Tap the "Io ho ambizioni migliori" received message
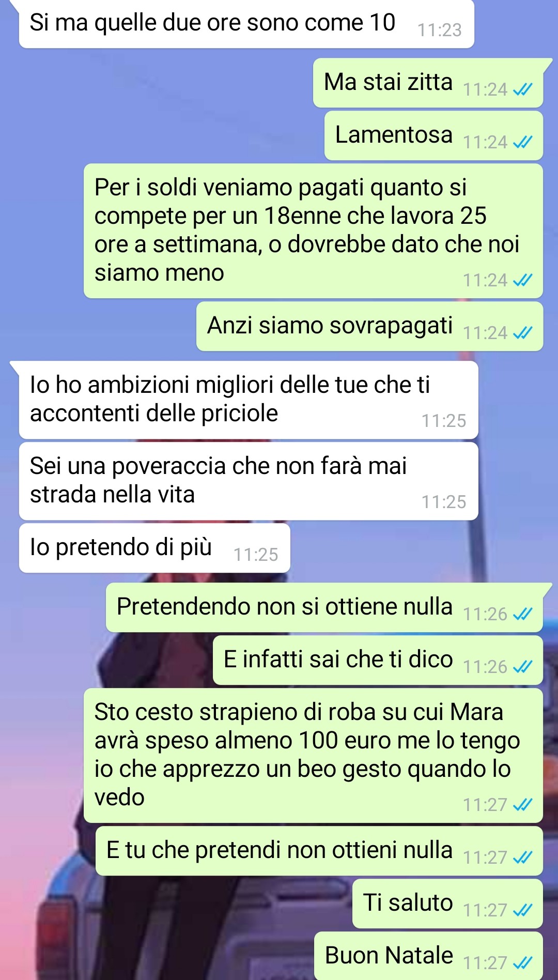 (x=249, y=400)
